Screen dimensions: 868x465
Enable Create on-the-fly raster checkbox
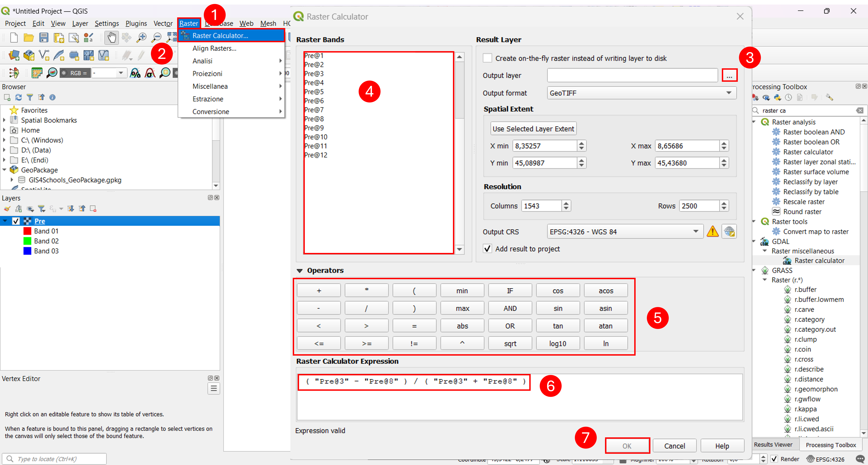pos(487,58)
